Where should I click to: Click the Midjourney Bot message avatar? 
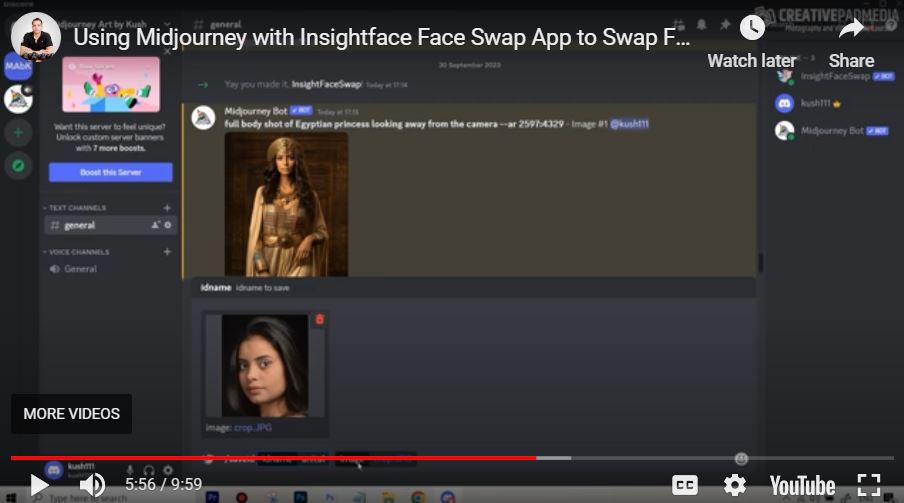tap(203, 118)
